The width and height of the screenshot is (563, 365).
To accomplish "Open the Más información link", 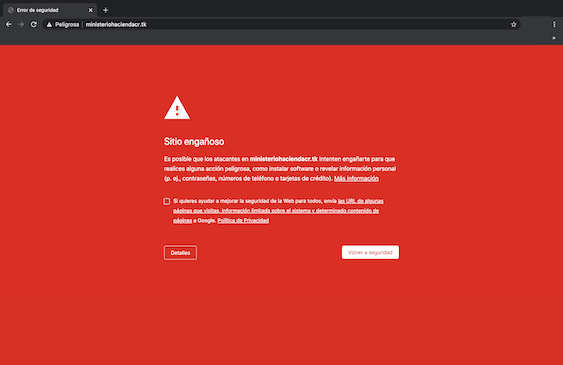I will click(x=356, y=178).
